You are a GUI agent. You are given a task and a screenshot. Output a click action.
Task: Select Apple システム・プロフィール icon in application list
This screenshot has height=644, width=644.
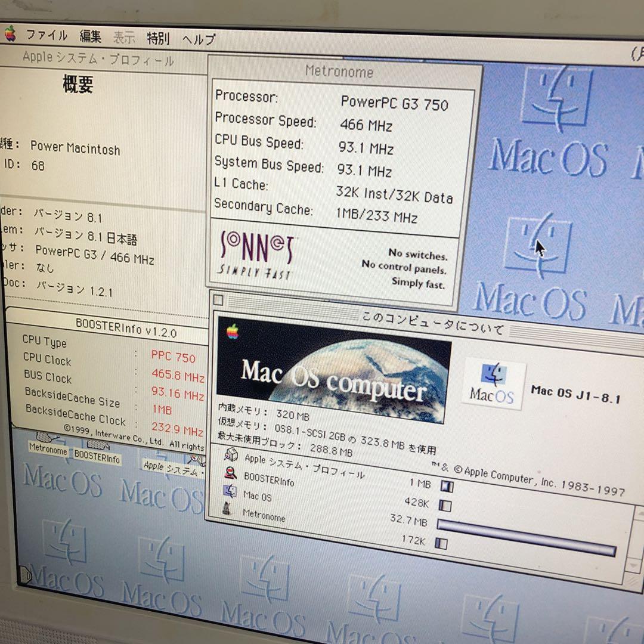[x=231, y=454]
